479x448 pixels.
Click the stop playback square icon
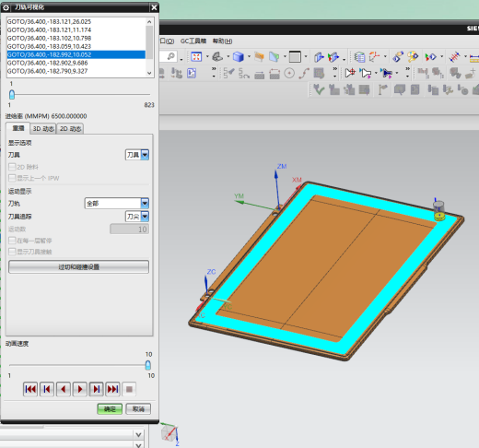pos(129,389)
